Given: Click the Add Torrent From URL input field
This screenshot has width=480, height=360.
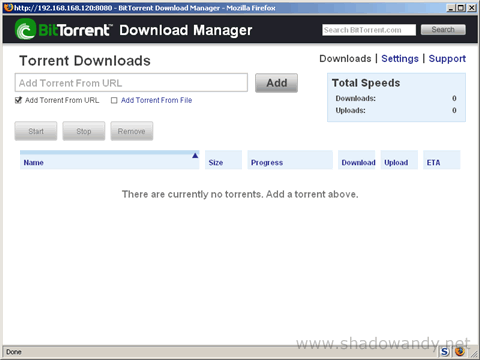Looking at the screenshot, I should 131,83.
